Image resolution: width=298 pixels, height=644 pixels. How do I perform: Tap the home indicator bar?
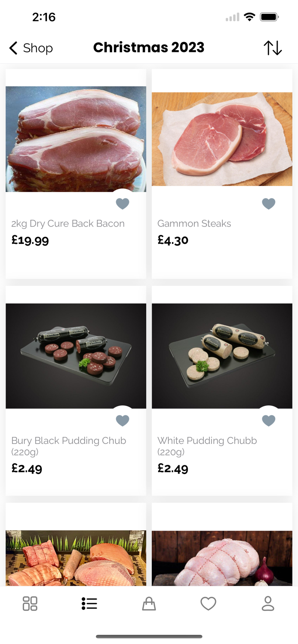(149, 637)
